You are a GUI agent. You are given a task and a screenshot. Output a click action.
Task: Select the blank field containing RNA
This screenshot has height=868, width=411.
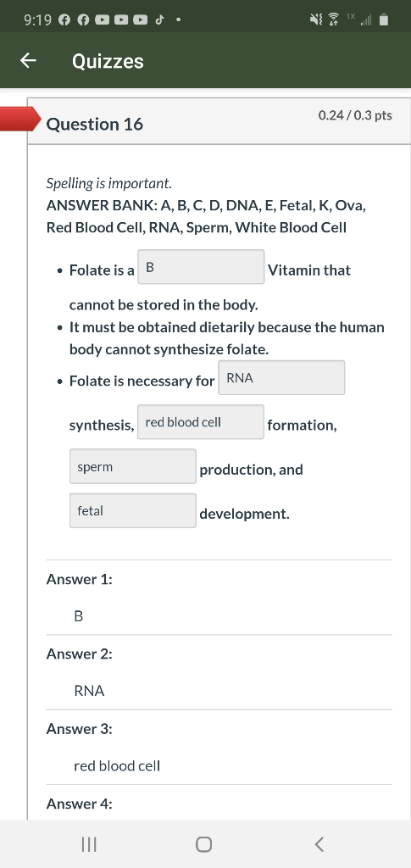281,377
